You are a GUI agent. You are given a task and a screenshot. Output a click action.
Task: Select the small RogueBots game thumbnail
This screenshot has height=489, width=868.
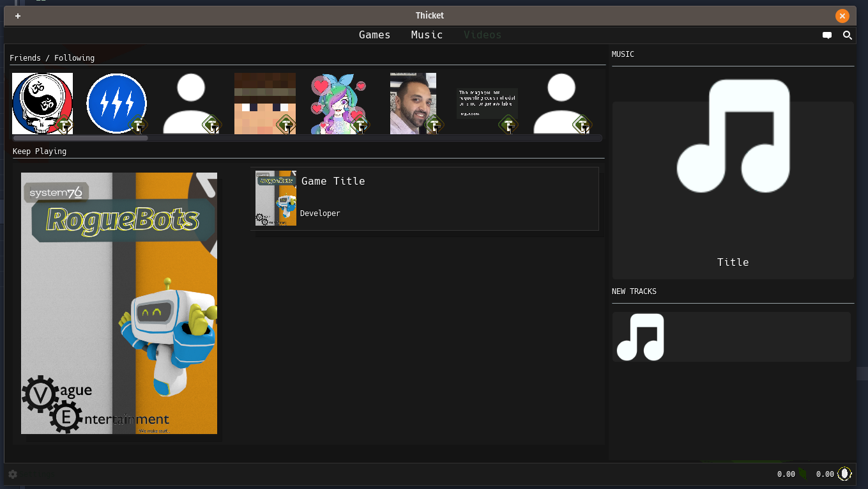click(276, 198)
